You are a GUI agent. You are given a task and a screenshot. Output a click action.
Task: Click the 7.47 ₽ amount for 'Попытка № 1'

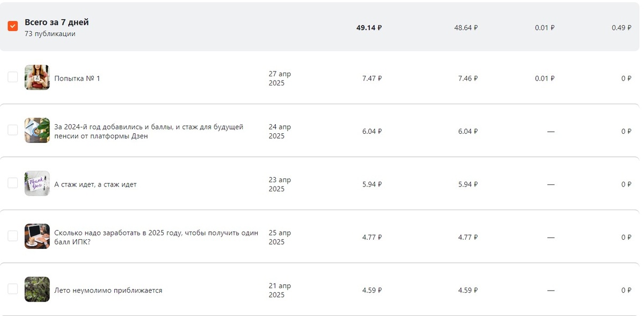click(x=372, y=78)
